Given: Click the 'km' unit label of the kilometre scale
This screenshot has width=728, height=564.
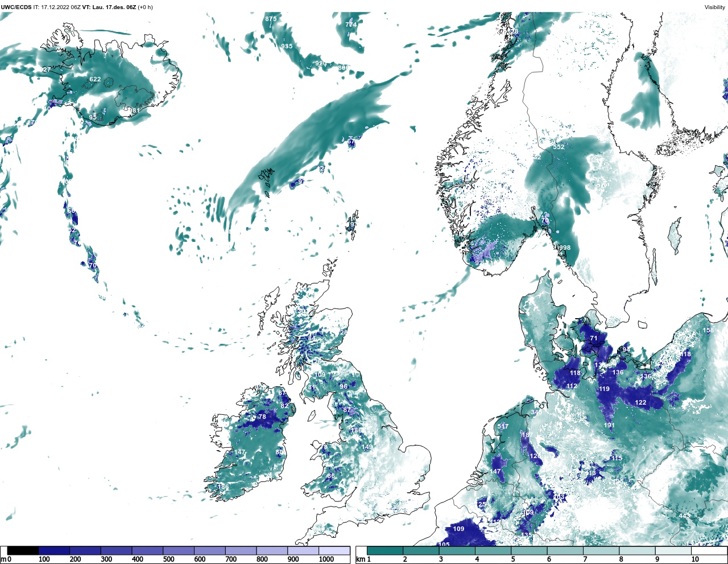Looking at the screenshot, I should click(361, 559).
